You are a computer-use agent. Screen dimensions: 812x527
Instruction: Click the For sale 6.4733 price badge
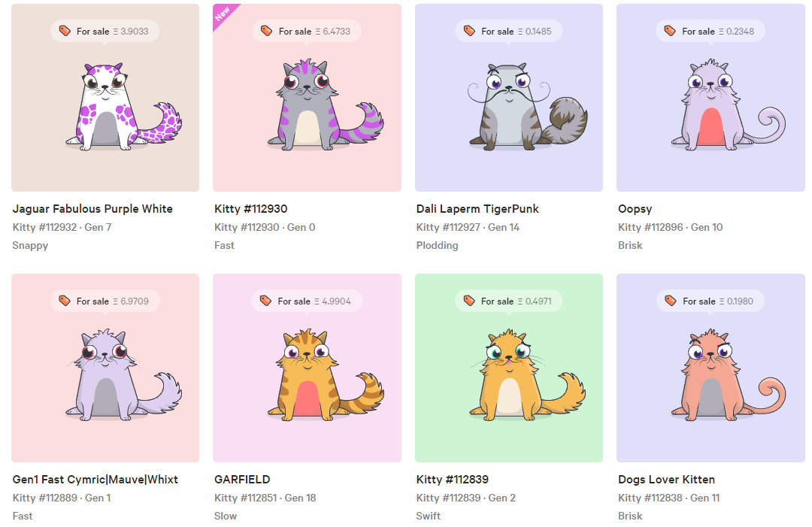tap(307, 31)
